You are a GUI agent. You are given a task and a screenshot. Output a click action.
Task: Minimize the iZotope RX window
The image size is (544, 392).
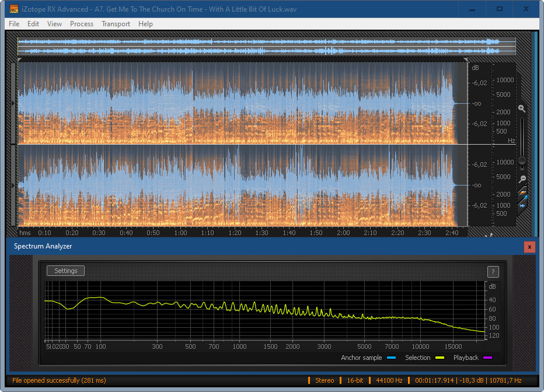pos(472,9)
